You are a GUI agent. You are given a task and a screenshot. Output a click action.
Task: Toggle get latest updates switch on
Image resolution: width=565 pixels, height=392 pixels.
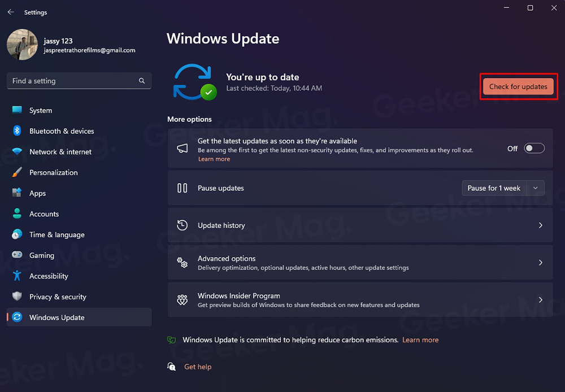coord(534,149)
